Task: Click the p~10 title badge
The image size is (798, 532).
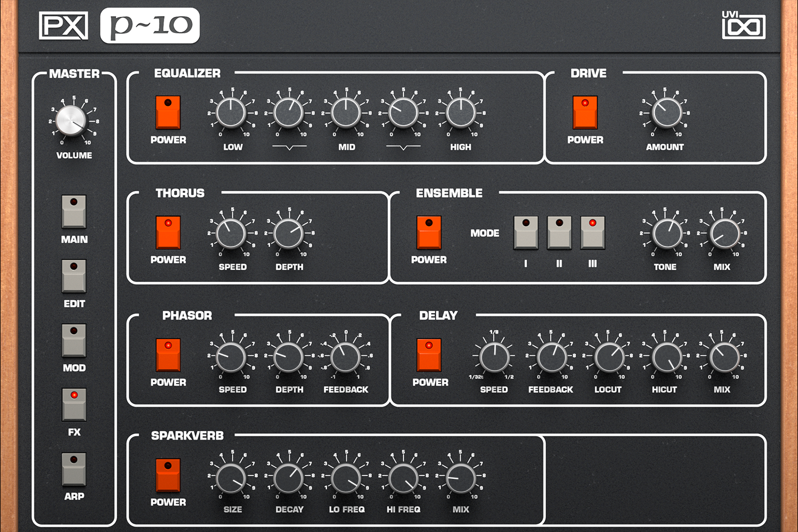Action: pos(149,25)
